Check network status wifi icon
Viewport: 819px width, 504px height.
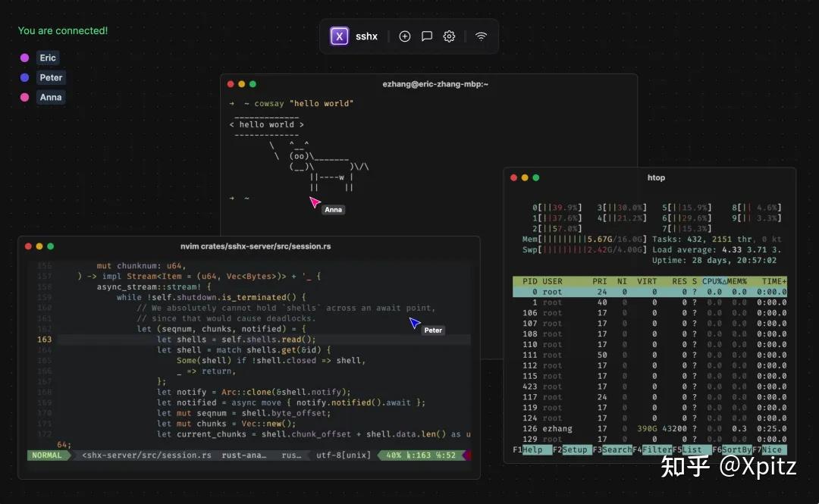click(481, 36)
